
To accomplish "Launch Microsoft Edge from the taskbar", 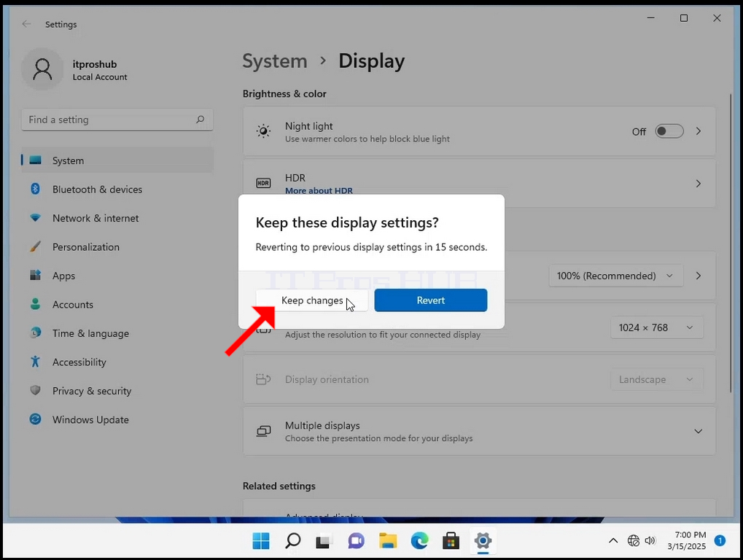I will click(419, 540).
